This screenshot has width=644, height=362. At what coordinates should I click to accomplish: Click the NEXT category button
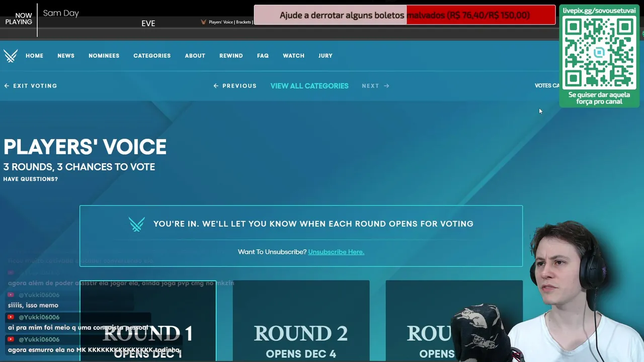point(375,86)
